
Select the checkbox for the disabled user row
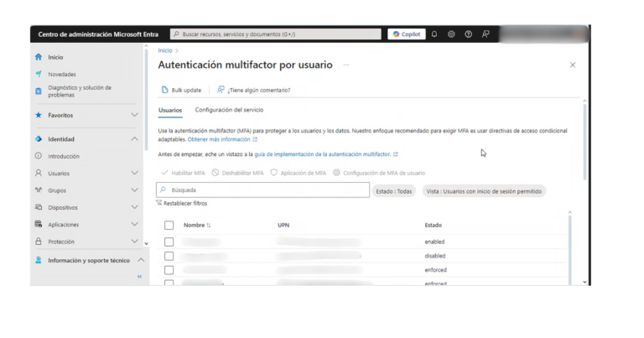coord(169,256)
